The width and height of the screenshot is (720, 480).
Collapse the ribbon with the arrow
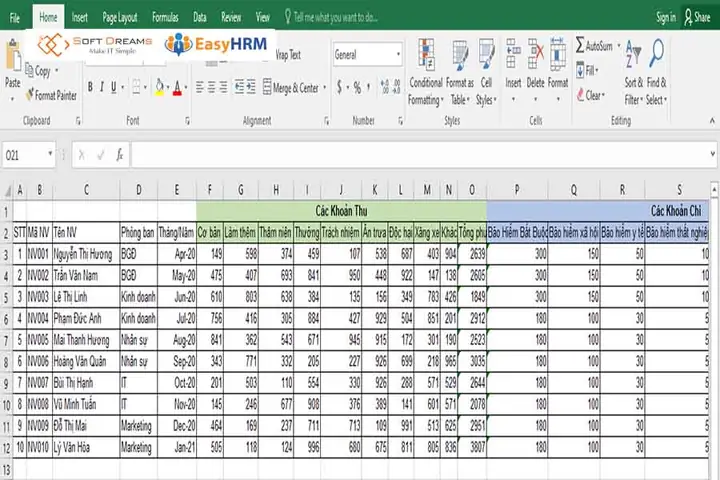click(x=712, y=121)
